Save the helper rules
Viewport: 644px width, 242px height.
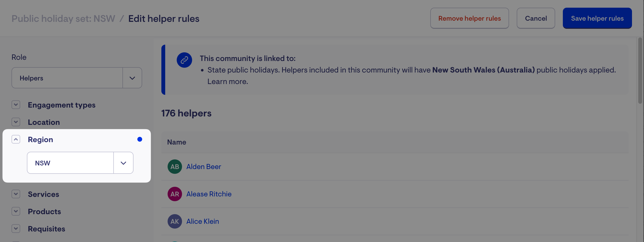click(x=597, y=18)
